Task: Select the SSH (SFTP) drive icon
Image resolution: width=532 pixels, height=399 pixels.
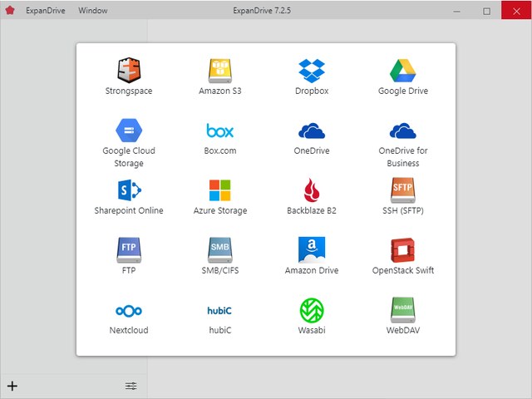Action: 403,190
